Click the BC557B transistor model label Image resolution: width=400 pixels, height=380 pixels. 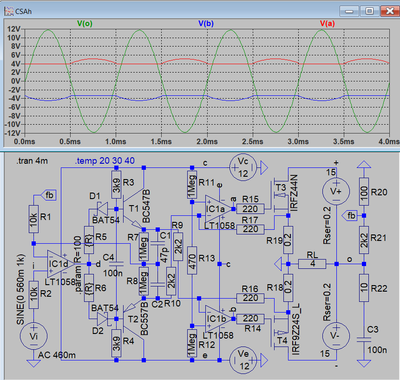(x=144, y=318)
